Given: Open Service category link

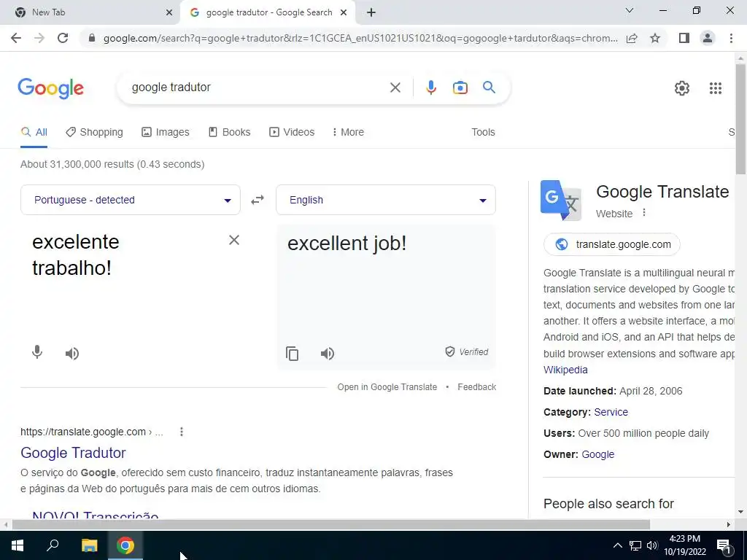Looking at the screenshot, I should pos(611,413).
